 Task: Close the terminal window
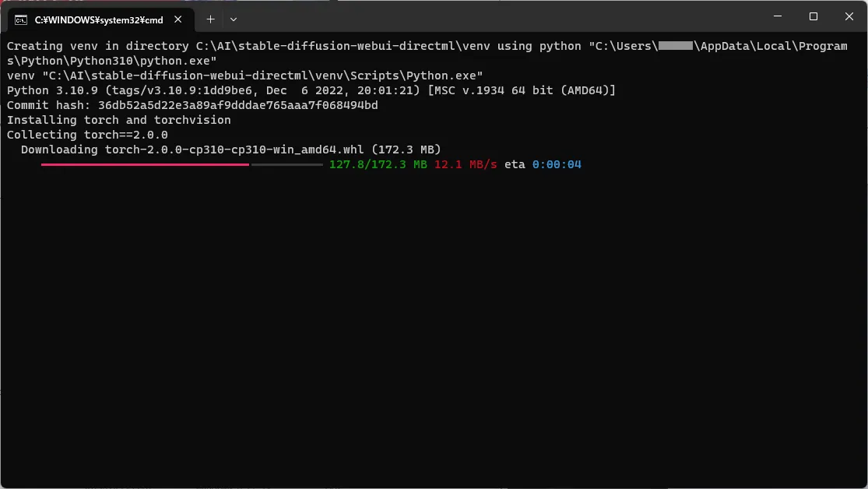point(849,16)
